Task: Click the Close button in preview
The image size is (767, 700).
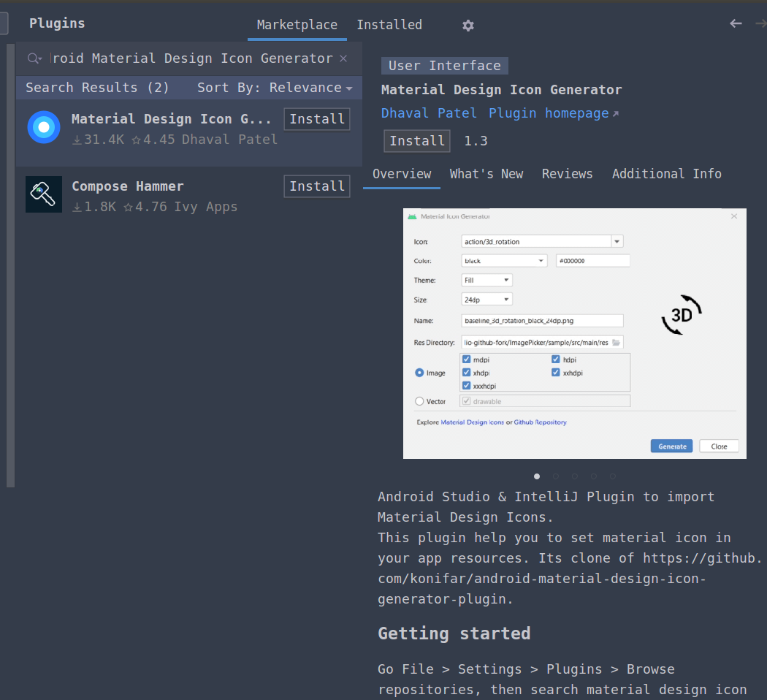Action: 719,446
